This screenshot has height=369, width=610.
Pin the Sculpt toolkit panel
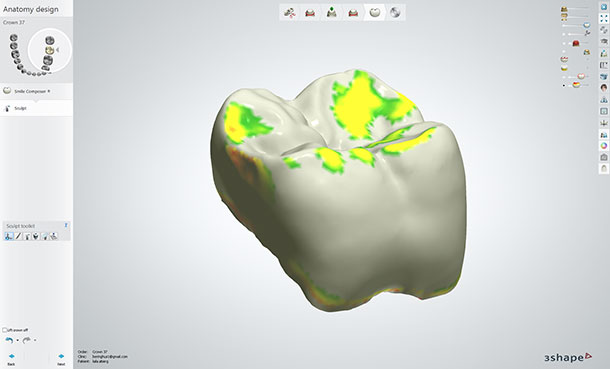66,225
